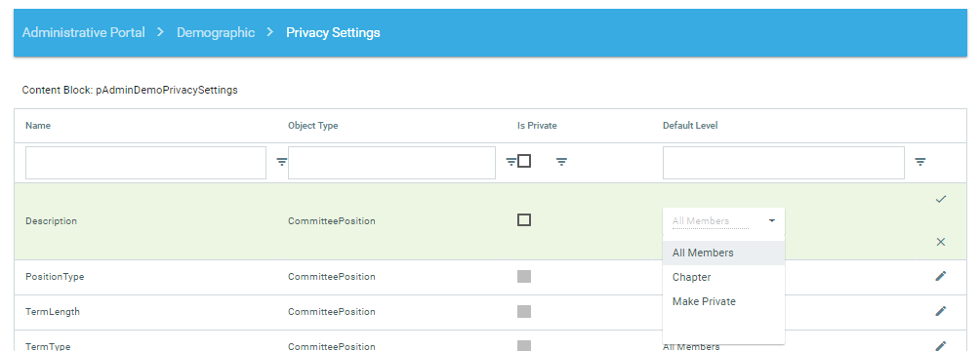Confirm the row edit with the checkmark icon
Screen dimensions: 980x351
pos(941,199)
